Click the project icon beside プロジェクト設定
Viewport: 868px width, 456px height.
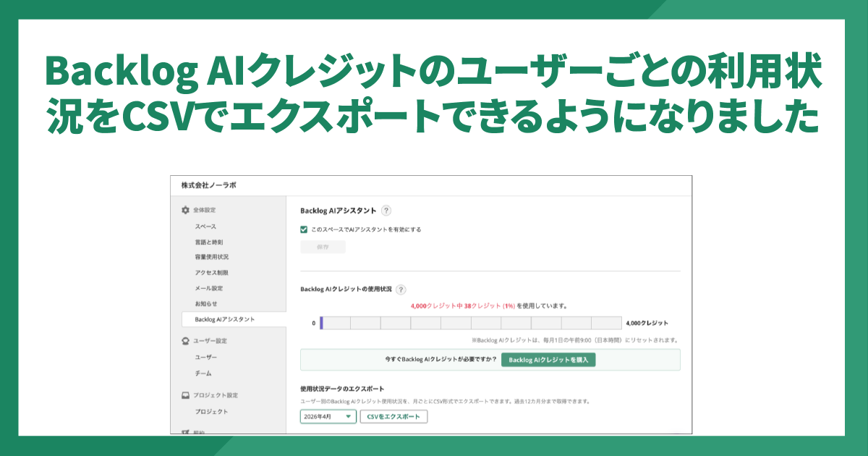coord(185,395)
